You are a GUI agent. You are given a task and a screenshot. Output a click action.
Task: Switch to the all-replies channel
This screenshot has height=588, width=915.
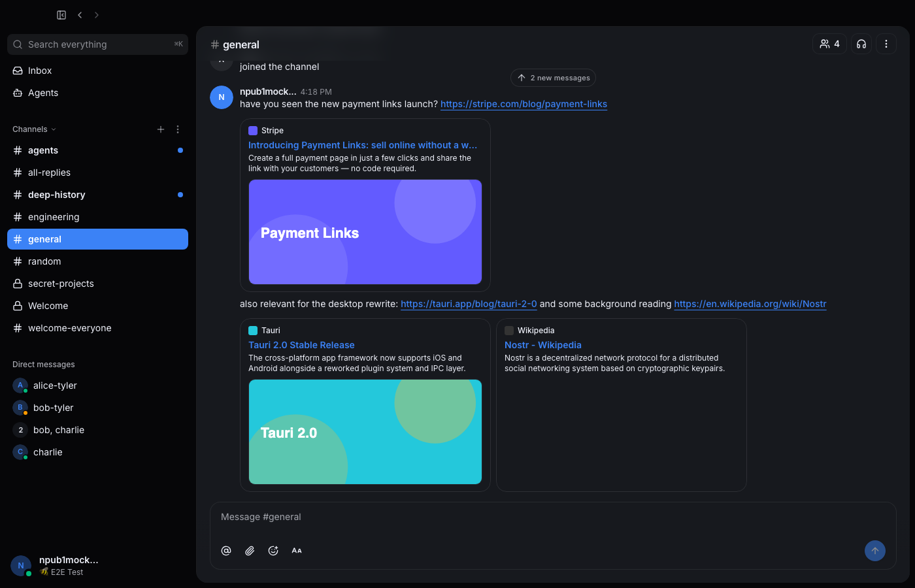[x=97, y=172]
